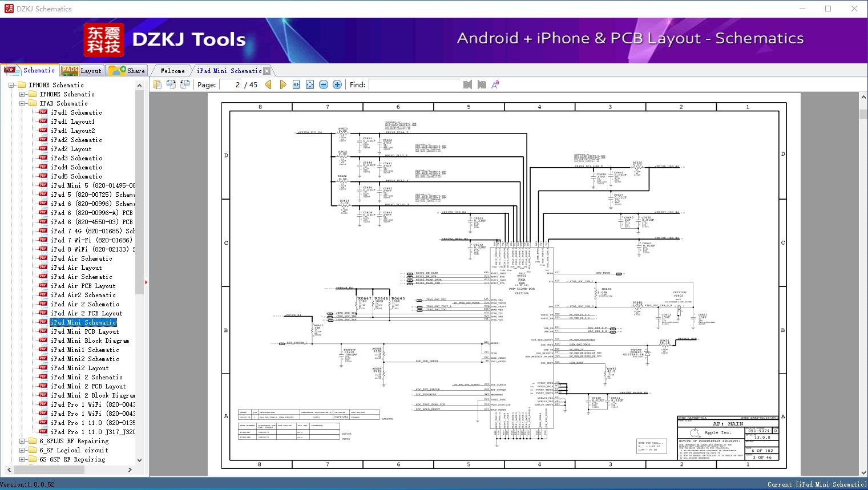
Task: Click the find next icon
Action: (x=482, y=84)
